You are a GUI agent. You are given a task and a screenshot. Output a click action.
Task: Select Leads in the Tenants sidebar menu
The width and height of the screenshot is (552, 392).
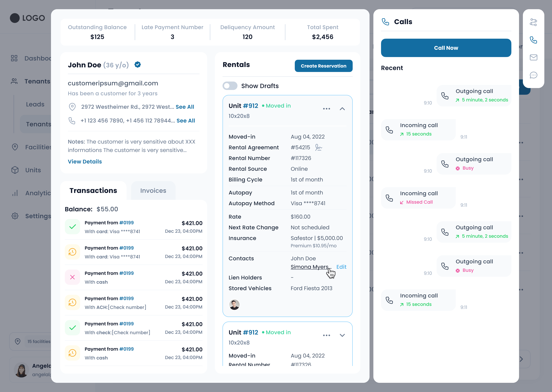click(35, 104)
